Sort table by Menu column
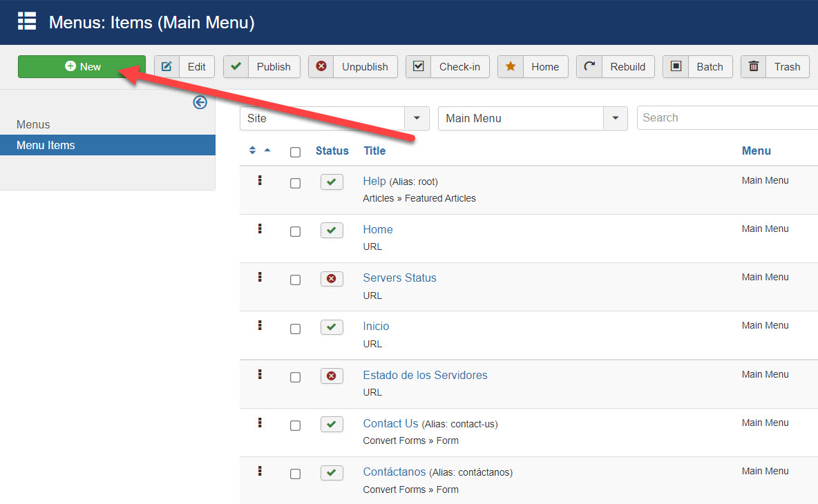818x504 pixels. coord(757,151)
